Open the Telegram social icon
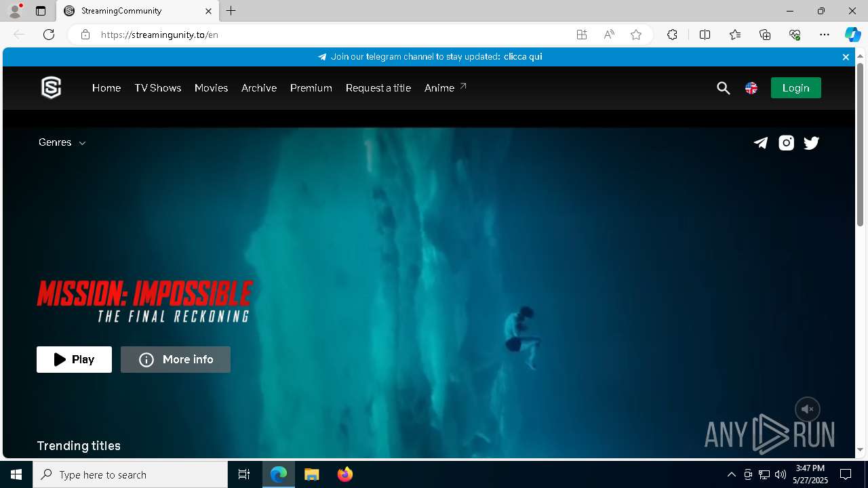 click(761, 142)
